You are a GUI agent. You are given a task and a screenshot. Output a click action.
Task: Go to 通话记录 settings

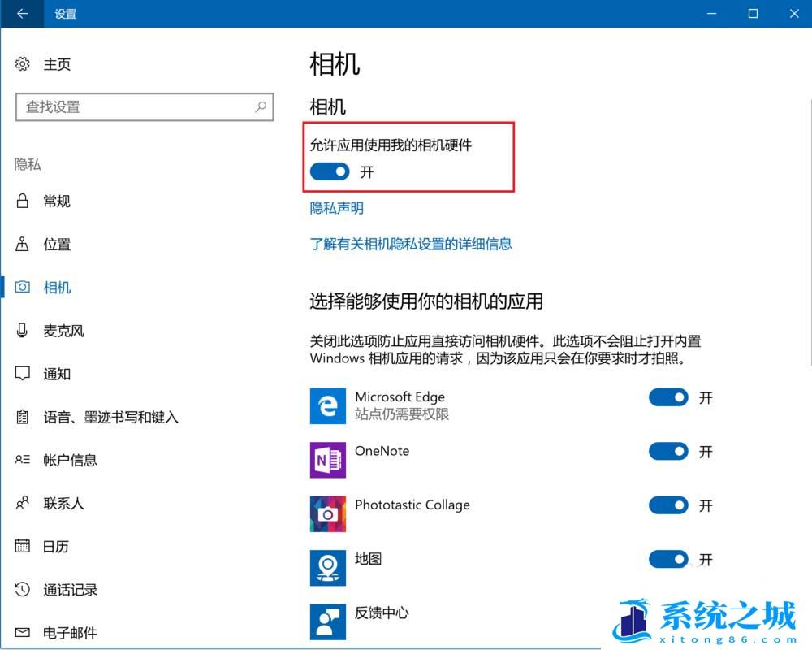71,590
